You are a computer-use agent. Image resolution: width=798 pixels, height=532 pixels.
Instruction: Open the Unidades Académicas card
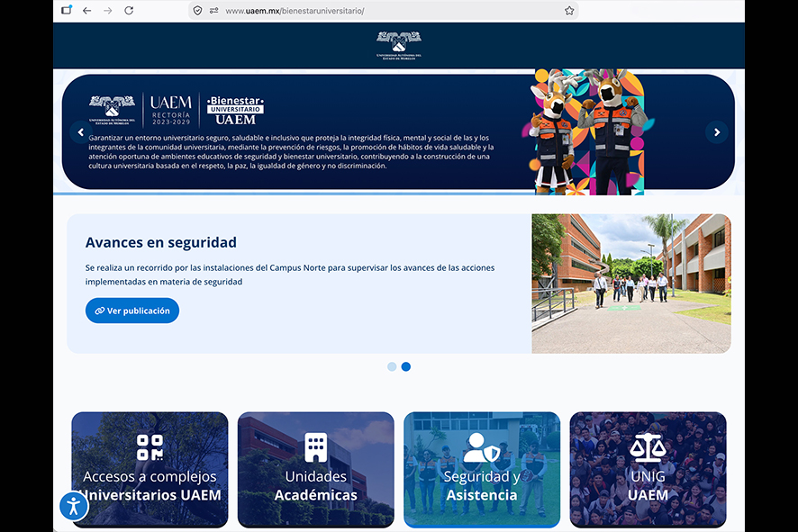[316, 470]
